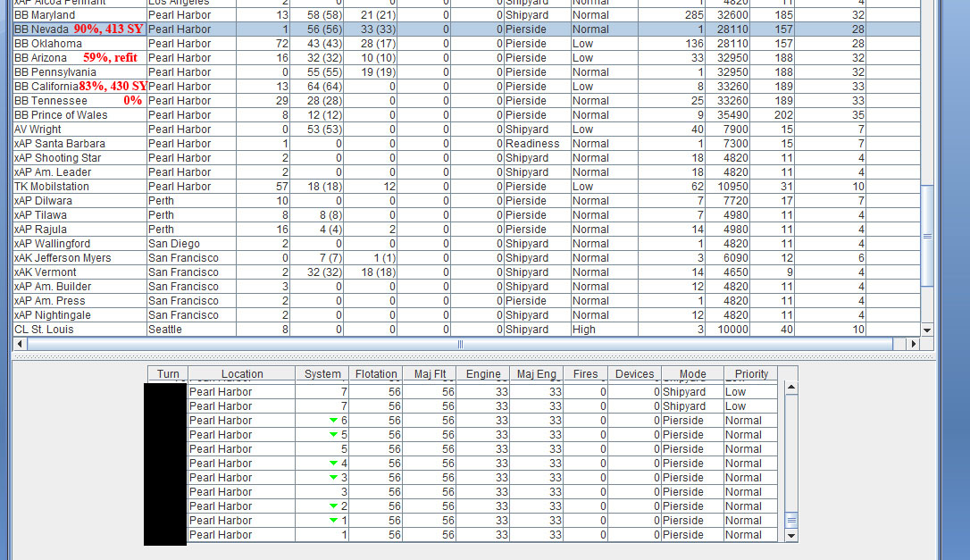Sort history table by Turn column header
The height and width of the screenshot is (560, 970).
click(x=168, y=373)
